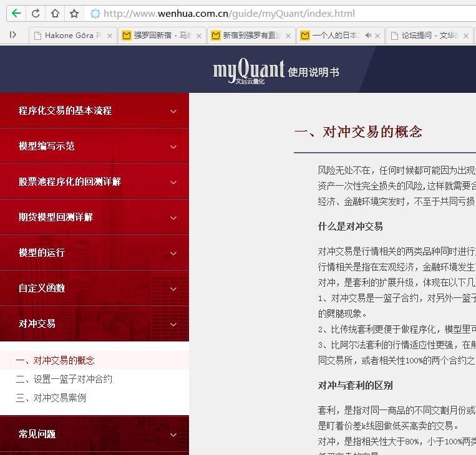Viewport: 476px width, 455px height.
Task: Click the sidebar toggle icon left of tabs
Action: click(12, 35)
